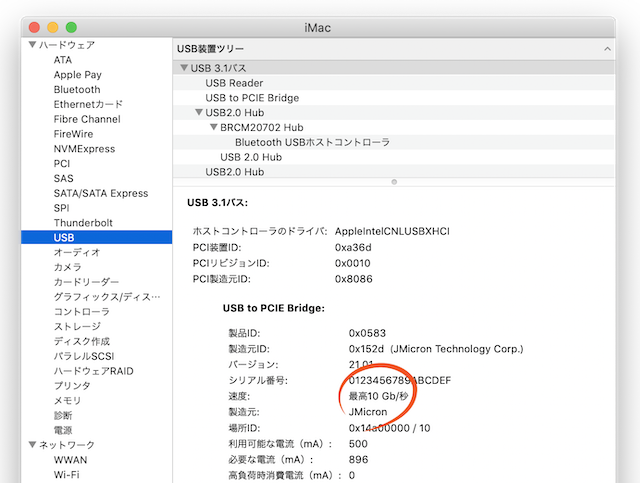The width and height of the screenshot is (640, 483).
Task: Select コントローラ in the sidebar
Action: coord(82,312)
